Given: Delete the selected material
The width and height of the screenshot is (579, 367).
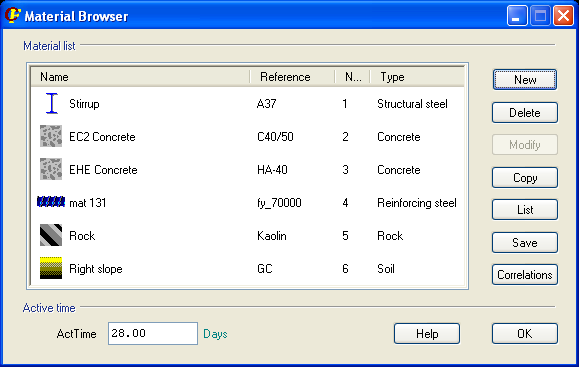Looking at the screenshot, I should point(525,113).
